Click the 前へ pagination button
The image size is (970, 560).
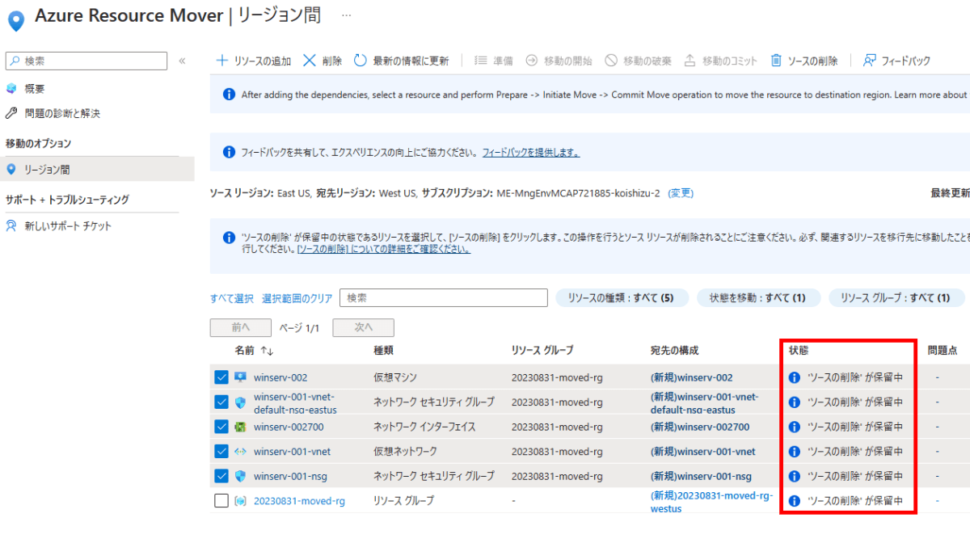point(240,327)
